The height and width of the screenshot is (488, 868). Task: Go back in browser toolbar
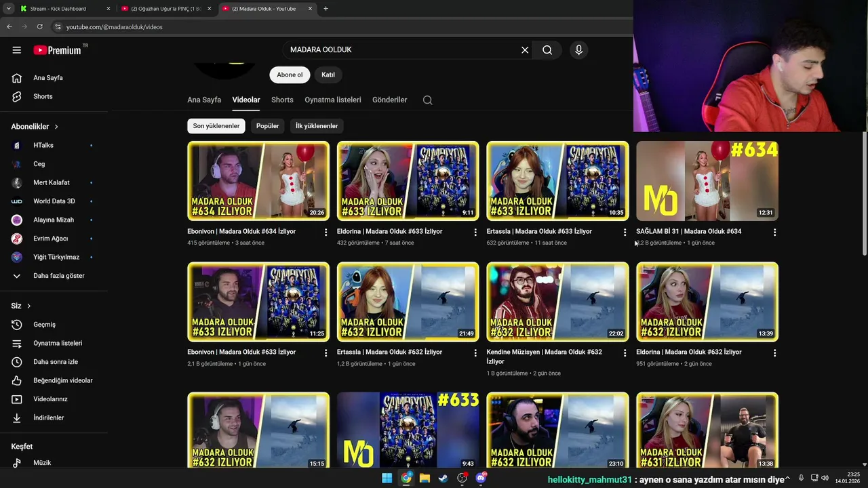coord(9,26)
